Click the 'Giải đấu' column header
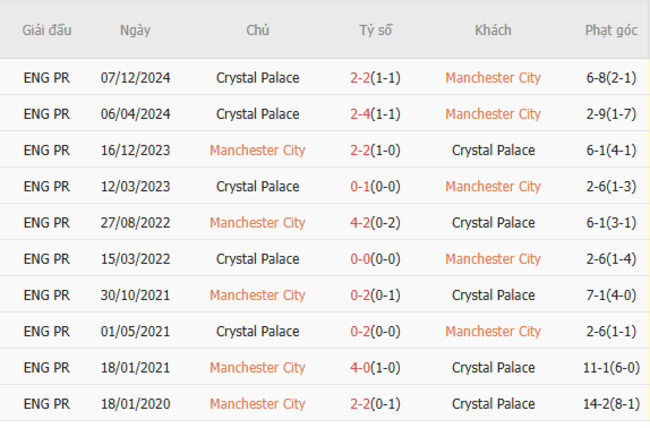Image resolution: width=650 pixels, height=428 pixels. click(x=47, y=30)
